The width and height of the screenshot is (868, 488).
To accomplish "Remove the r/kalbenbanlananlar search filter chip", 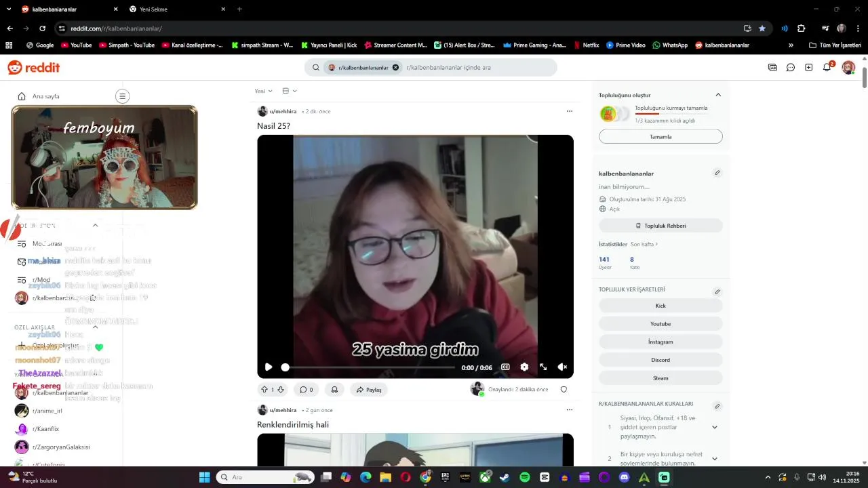I will click(x=395, y=68).
